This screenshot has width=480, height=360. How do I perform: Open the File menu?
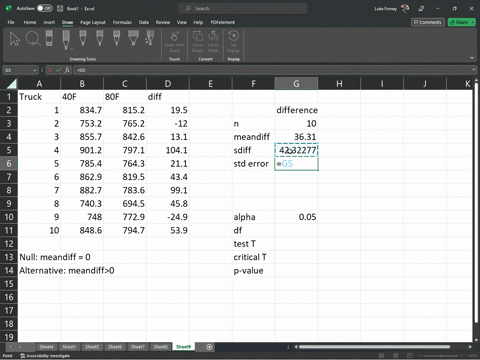tap(11, 22)
